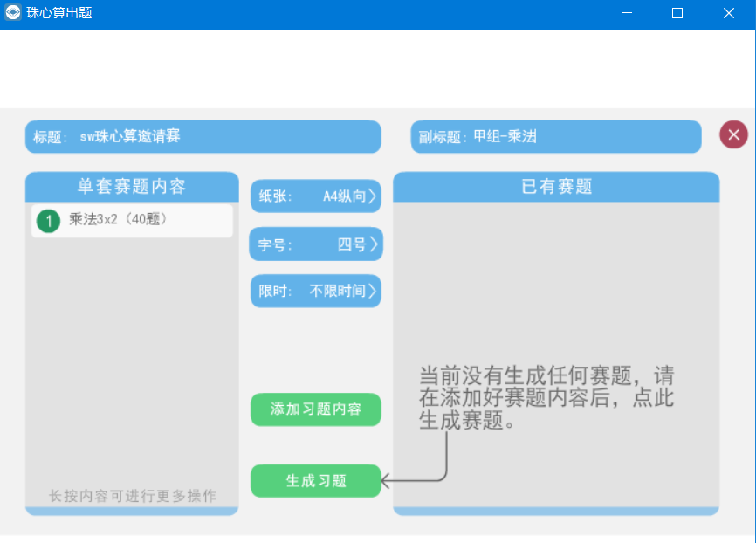Click the 单套赛题内容 panel header

tap(132, 187)
